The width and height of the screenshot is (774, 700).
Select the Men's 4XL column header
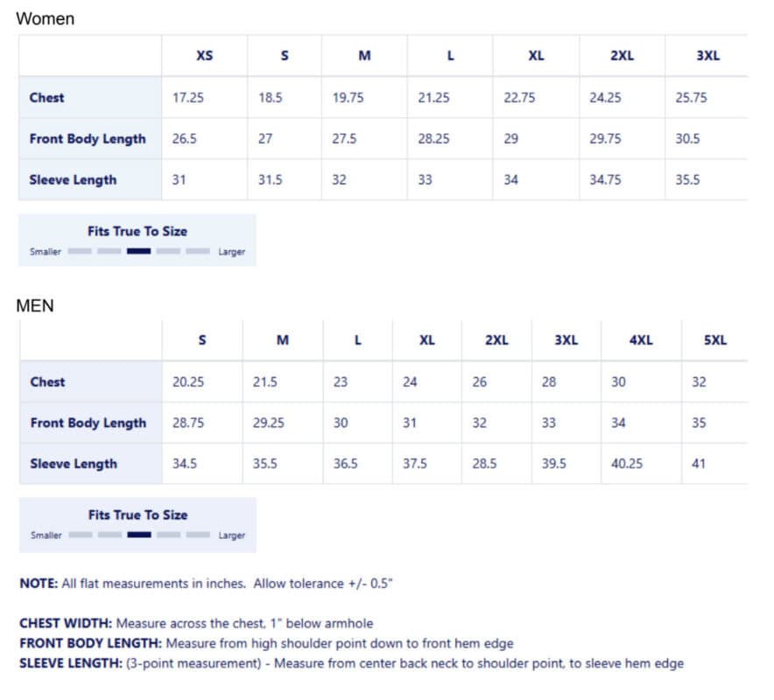coord(641,339)
